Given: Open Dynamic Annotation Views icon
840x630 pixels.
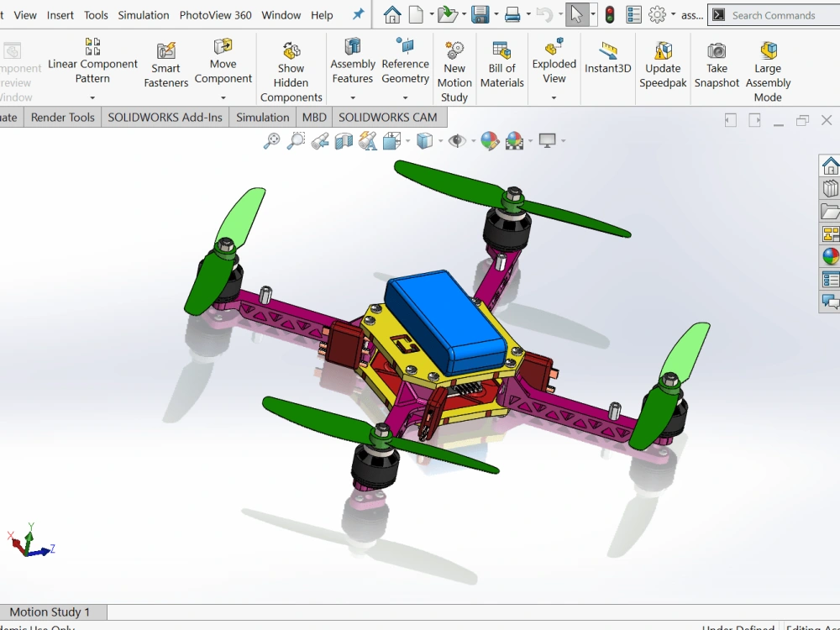Looking at the screenshot, I should [368, 141].
